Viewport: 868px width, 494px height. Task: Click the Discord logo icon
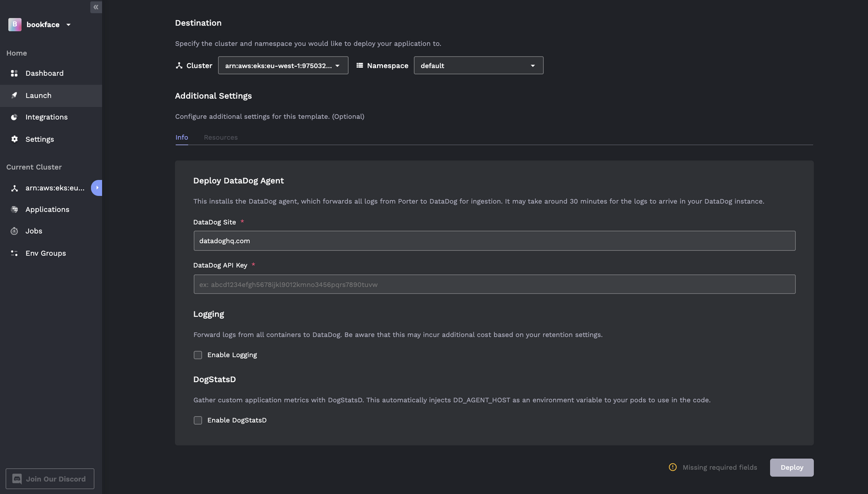tap(17, 479)
